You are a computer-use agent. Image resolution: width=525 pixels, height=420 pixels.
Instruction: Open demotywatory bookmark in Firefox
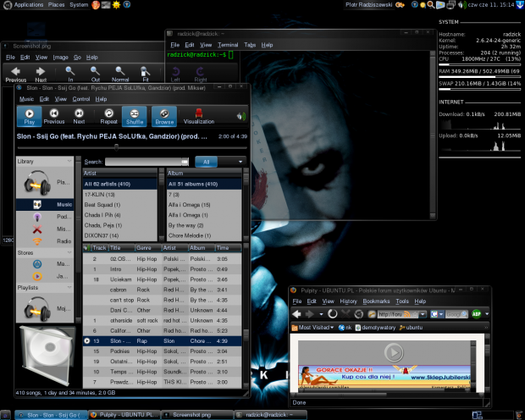tap(375, 328)
